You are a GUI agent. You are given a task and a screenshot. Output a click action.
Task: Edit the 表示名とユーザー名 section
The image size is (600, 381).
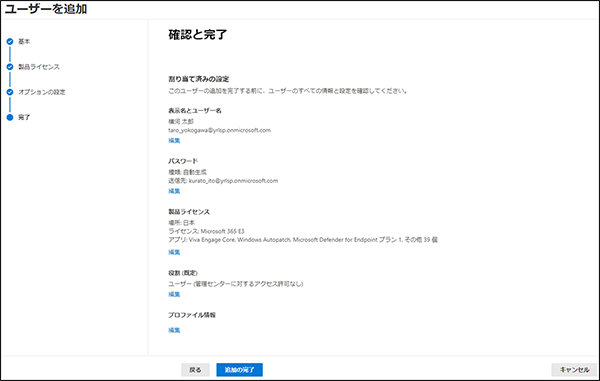pos(174,140)
